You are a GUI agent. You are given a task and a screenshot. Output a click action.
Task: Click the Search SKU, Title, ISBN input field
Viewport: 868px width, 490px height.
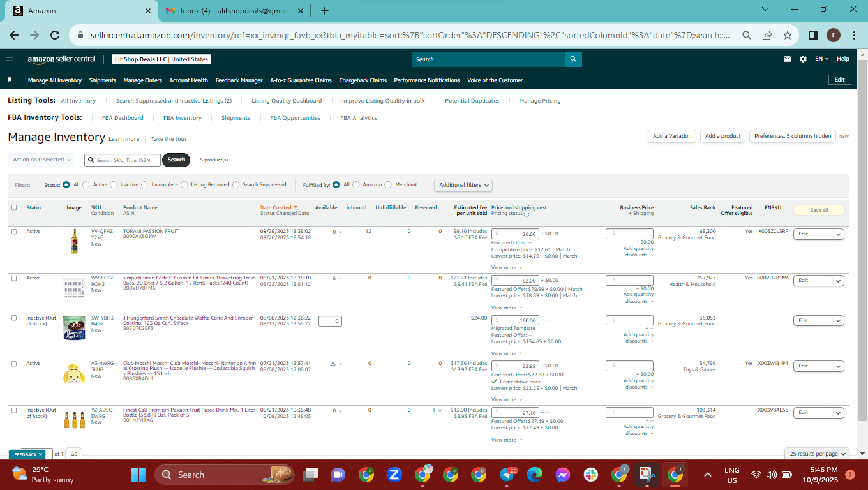point(123,160)
